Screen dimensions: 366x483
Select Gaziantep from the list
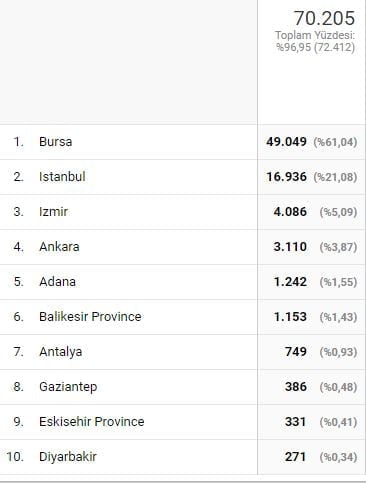coord(68,387)
